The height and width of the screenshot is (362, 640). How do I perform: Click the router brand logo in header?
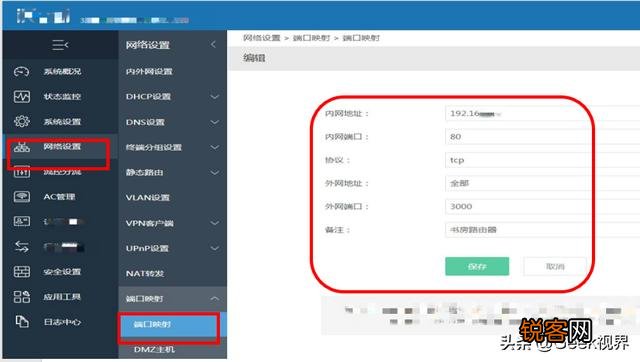coord(43,16)
